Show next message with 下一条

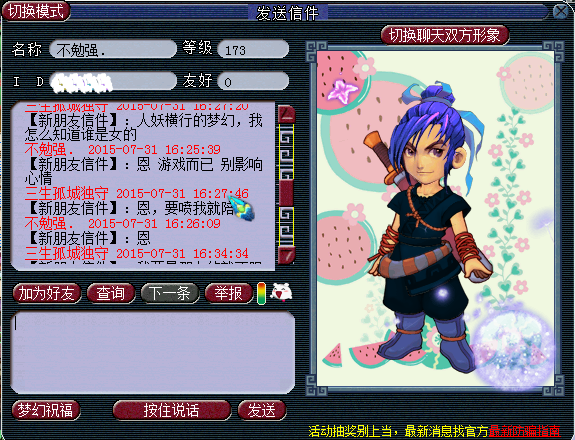[x=170, y=293]
